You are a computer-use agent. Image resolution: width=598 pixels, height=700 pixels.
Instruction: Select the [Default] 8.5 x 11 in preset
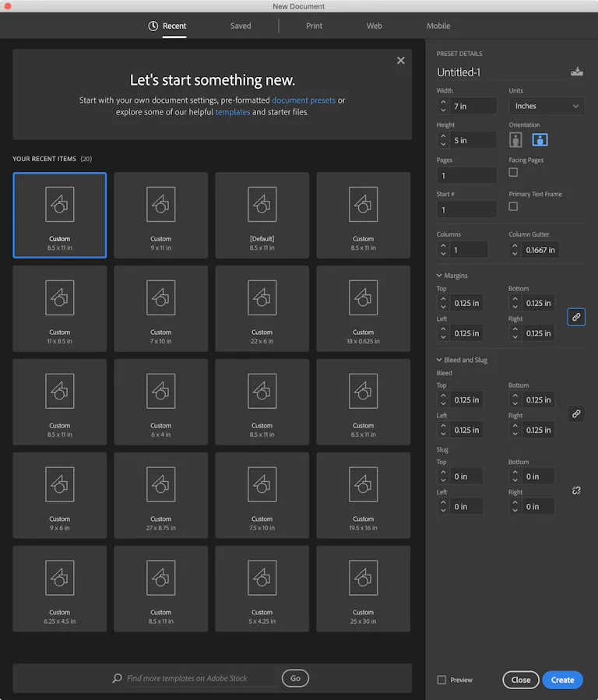pos(262,215)
